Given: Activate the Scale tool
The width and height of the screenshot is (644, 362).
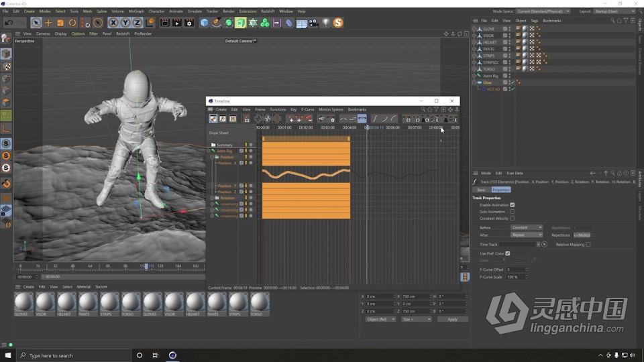Looking at the screenshot, I should 60,23.
